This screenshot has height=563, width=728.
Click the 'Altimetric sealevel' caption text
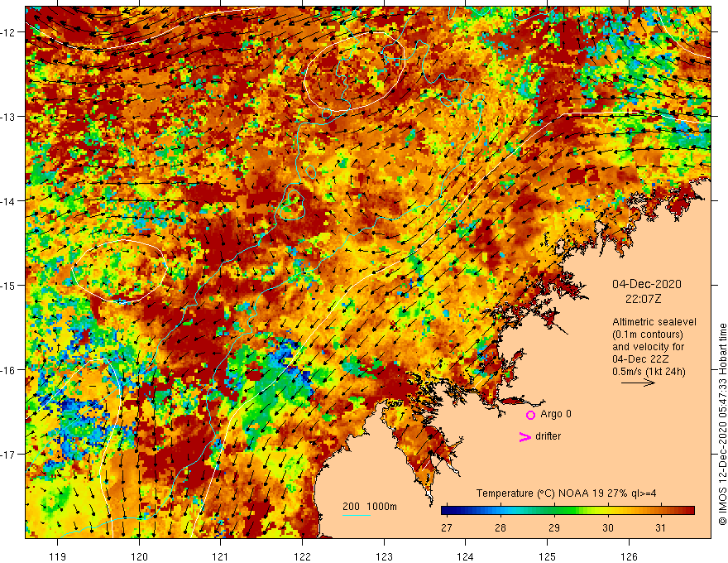click(x=654, y=322)
